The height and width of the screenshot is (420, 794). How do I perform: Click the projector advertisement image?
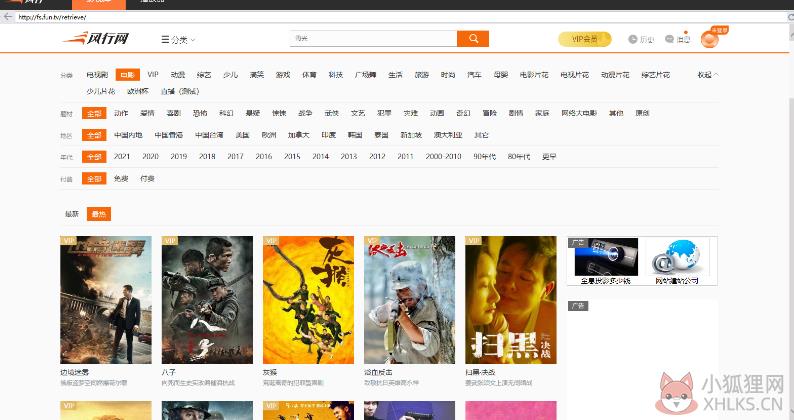click(x=606, y=257)
